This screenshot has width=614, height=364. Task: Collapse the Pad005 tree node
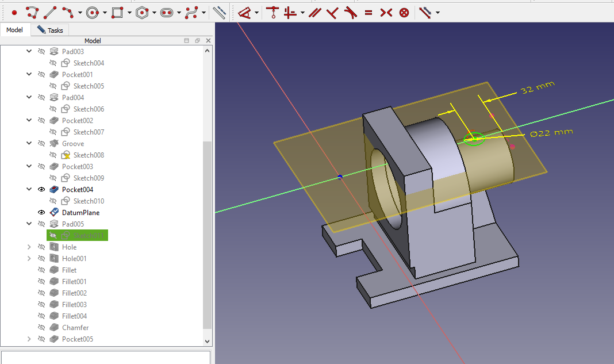29,224
